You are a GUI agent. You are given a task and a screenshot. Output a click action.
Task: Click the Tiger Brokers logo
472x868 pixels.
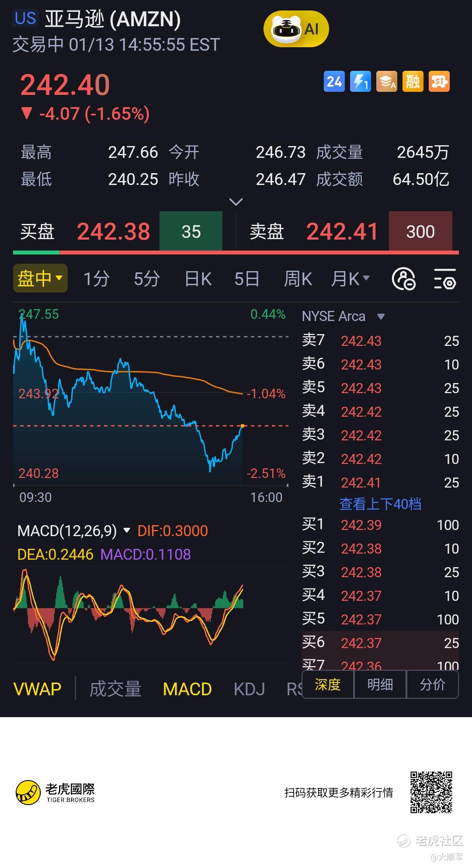pos(56,793)
